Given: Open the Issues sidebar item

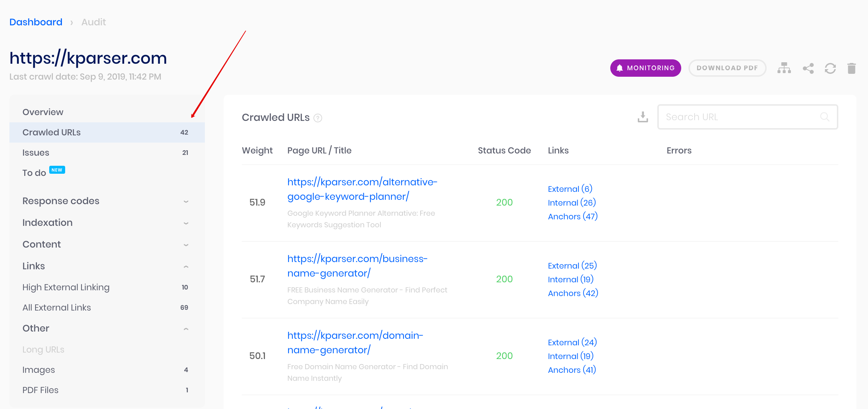Looking at the screenshot, I should (x=107, y=153).
